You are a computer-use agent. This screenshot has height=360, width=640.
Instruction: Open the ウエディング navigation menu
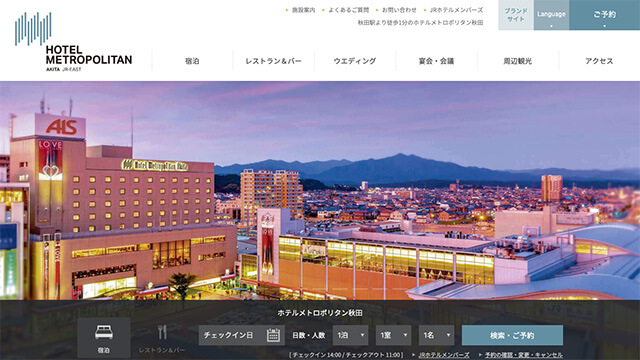(355, 61)
